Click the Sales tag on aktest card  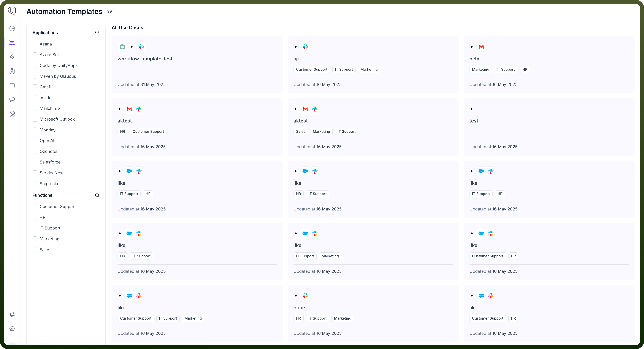point(300,132)
